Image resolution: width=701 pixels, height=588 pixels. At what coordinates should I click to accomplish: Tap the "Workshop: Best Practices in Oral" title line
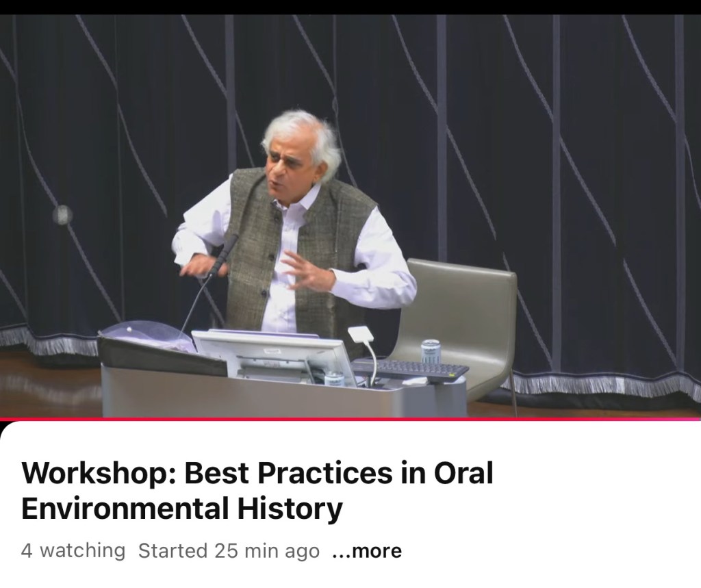coord(257,474)
